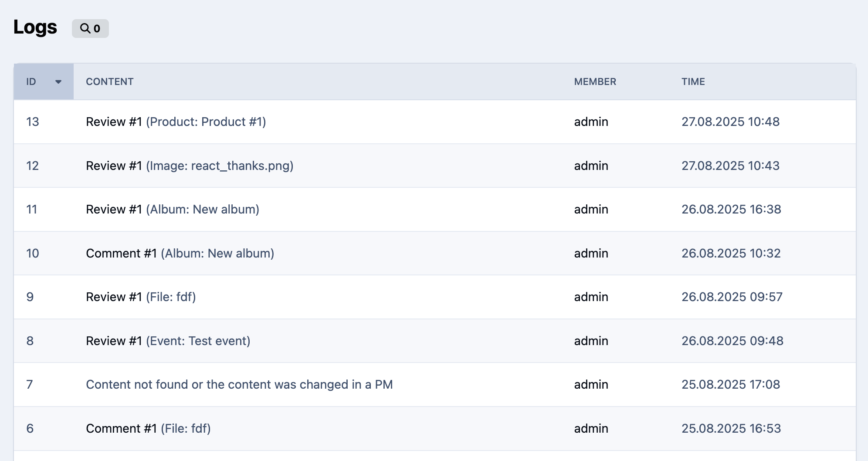Click timestamp 27.08.2025 10:48
The height and width of the screenshot is (461, 868).
click(730, 122)
